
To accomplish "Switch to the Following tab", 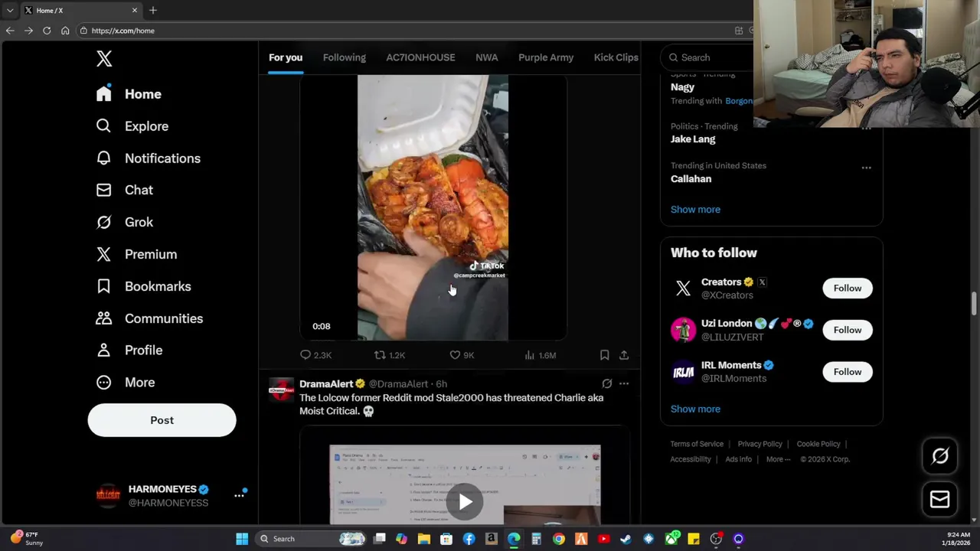I will 345,57.
